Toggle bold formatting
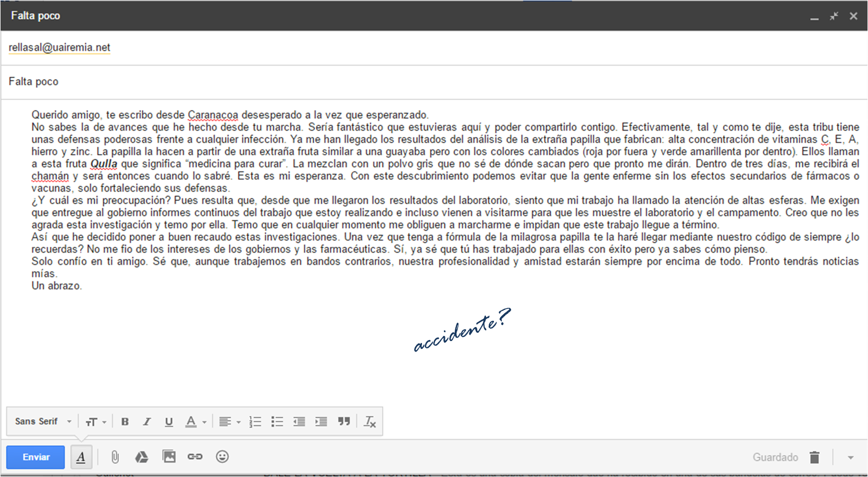Image resolution: width=868 pixels, height=477 pixels. point(125,422)
